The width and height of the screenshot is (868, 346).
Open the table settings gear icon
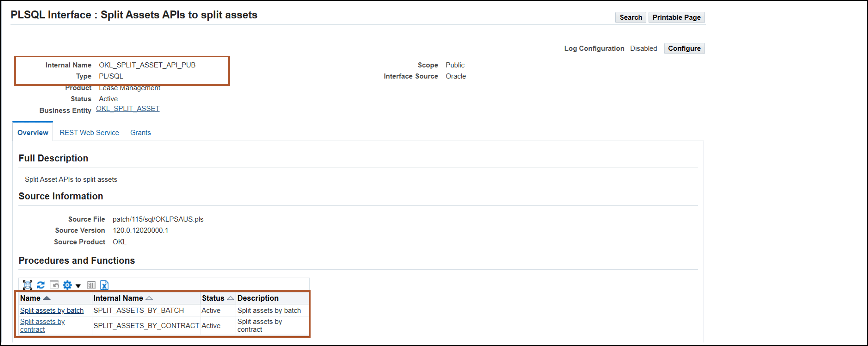(x=67, y=285)
